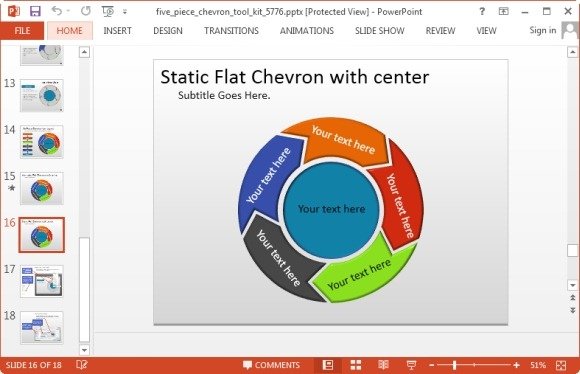Image resolution: width=580 pixels, height=374 pixels.
Task: Open the Notes pane icon in status bar
Action: [81, 365]
